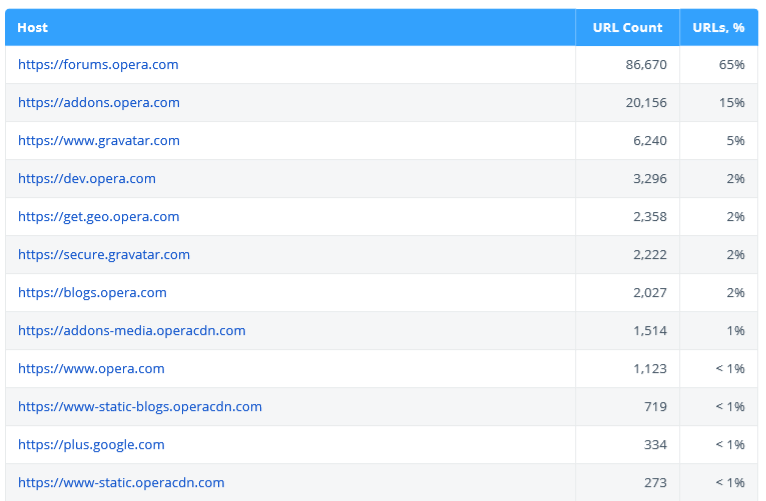Select the URL count value 20,156
The image size is (766, 501).
646,103
